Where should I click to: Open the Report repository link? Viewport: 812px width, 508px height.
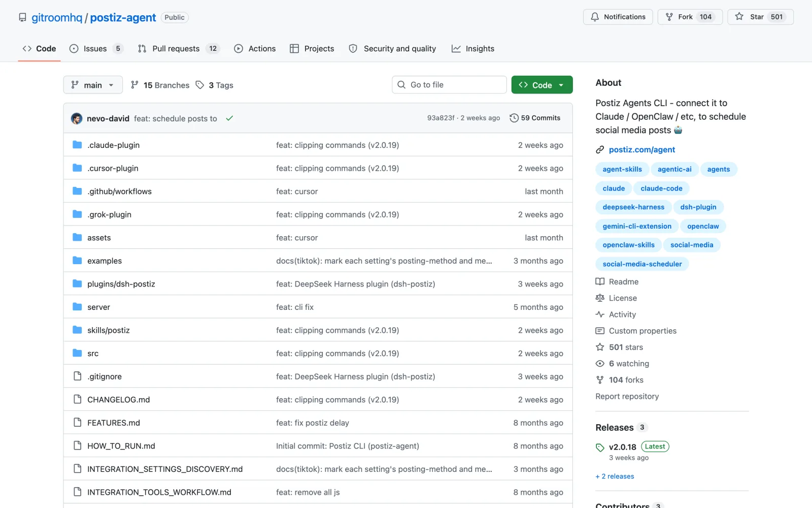(627, 396)
